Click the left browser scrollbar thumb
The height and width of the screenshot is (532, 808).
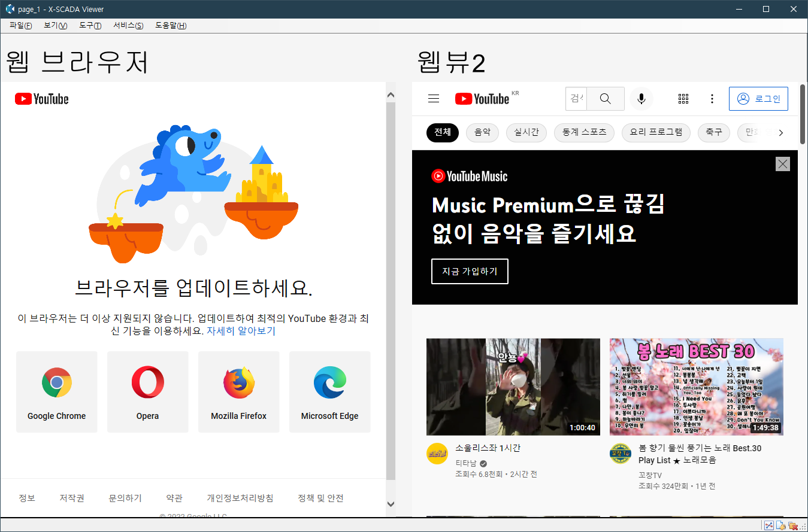click(x=391, y=291)
